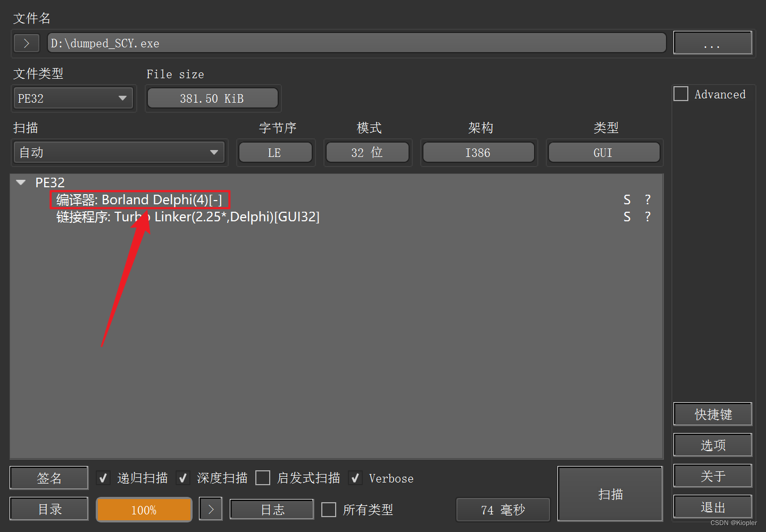Click the orange 100% progress bar
The width and height of the screenshot is (766, 532).
point(144,510)
